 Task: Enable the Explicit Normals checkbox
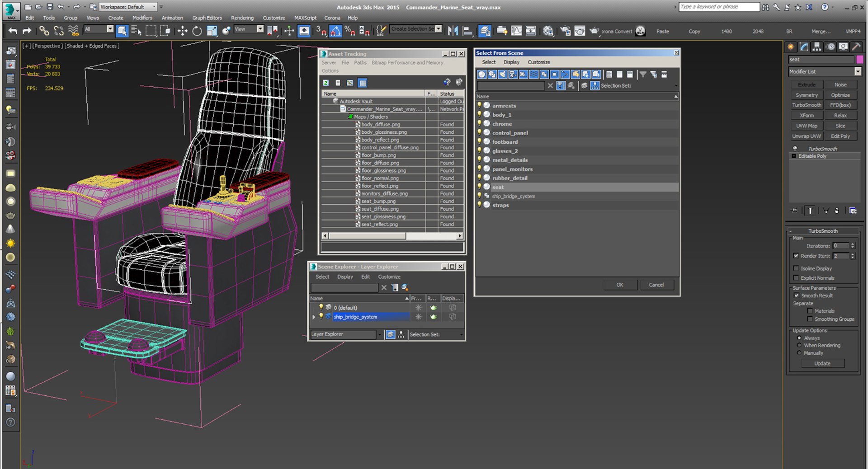pyautogui.click(x=796, y=278)
